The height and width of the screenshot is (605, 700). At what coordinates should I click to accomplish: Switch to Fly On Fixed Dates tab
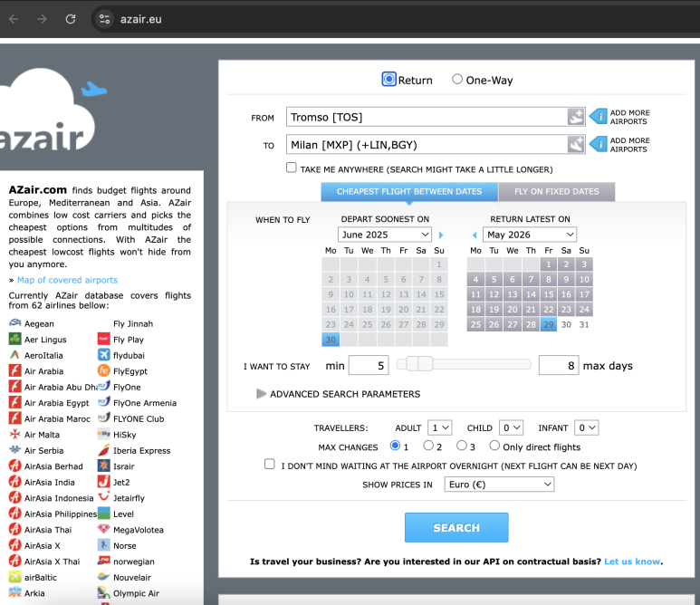[x=557, y=191]
